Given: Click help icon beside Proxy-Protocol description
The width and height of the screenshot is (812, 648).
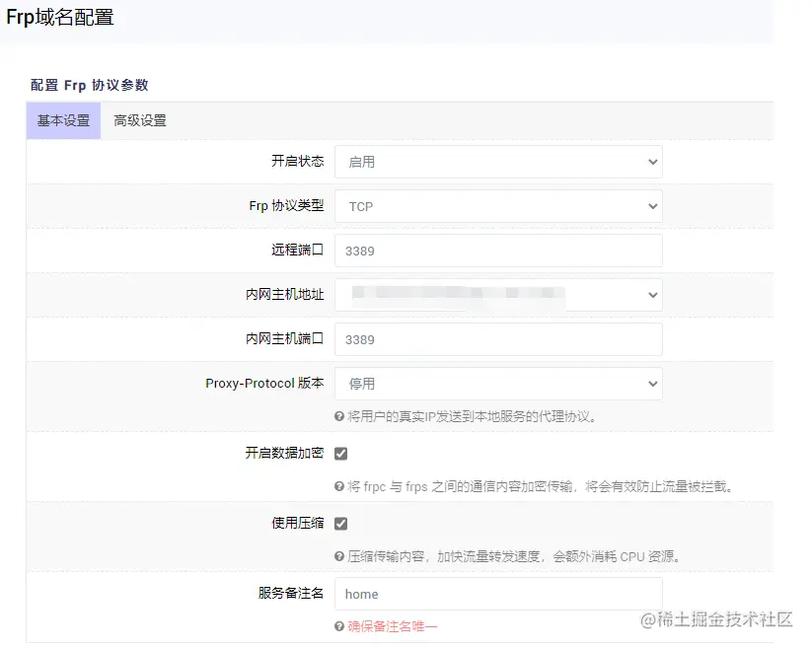Looking at the screenshot, I should (339, 416).
